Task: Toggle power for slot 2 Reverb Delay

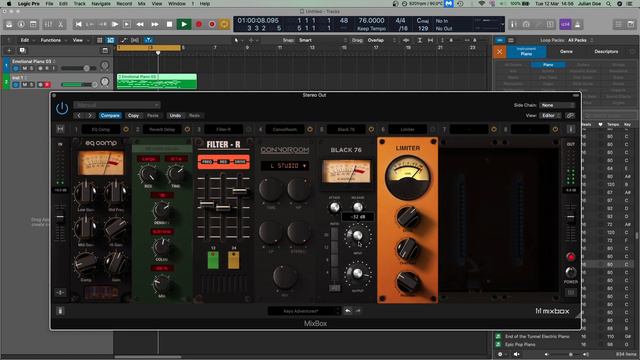Action: click(x=187, y=129)
